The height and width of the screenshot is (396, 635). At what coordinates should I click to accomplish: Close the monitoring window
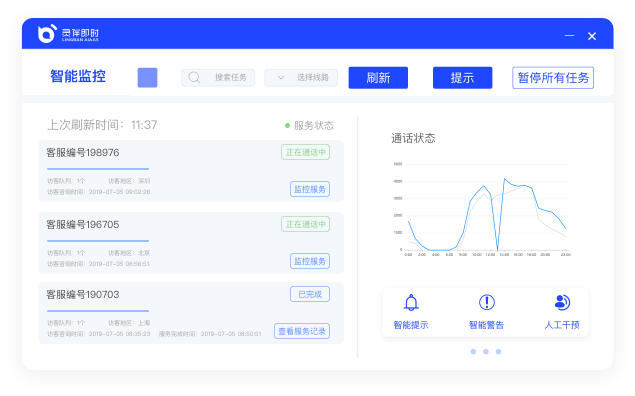592,36
